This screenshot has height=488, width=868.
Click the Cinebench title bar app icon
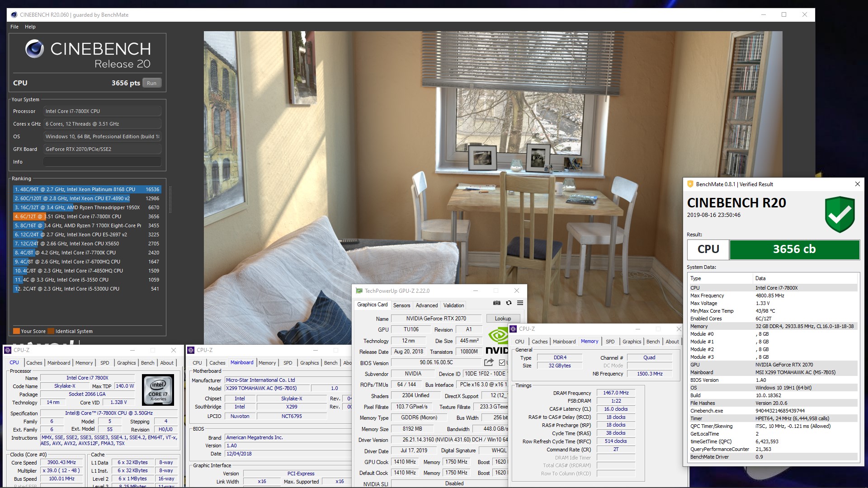click(14, 14)
